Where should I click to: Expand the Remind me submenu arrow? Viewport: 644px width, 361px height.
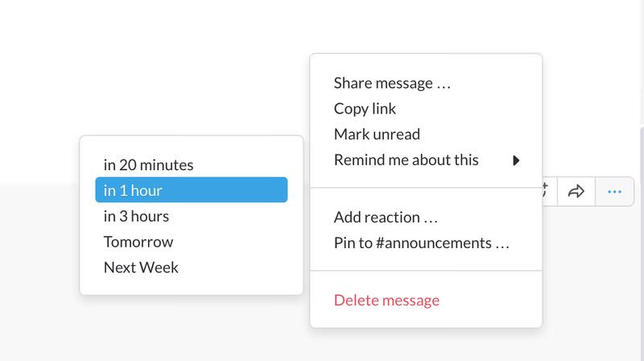(x=516, y=160)
